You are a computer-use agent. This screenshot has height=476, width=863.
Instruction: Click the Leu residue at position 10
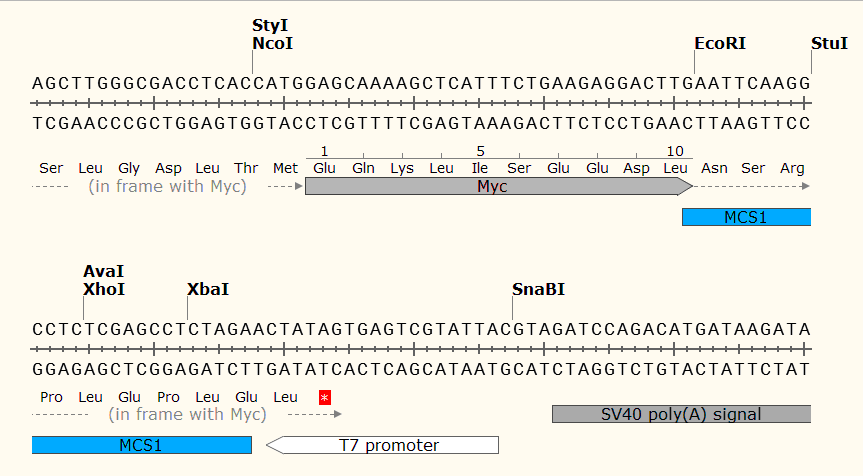675,168
